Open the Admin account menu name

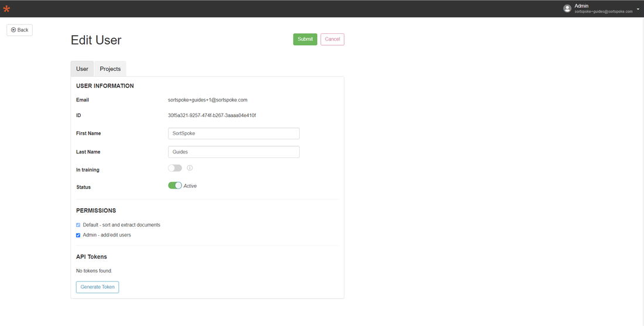tap(581, 6)
